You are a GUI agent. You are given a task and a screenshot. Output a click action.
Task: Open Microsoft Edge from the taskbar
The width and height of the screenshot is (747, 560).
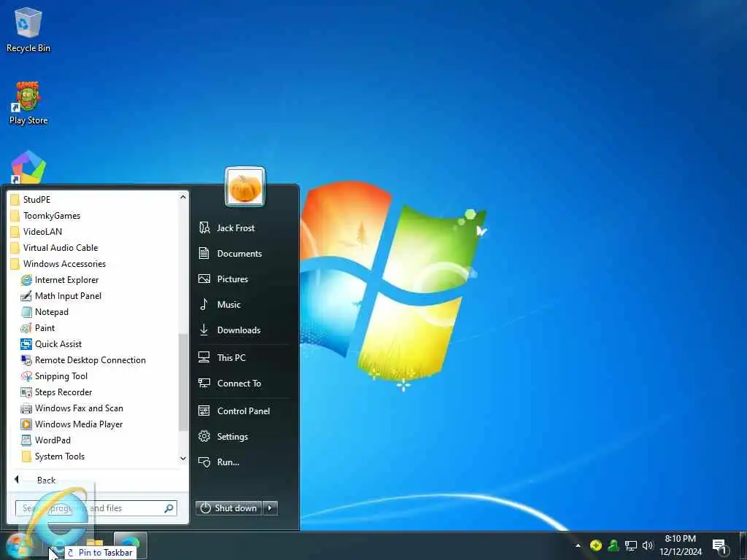coord(130,545)
